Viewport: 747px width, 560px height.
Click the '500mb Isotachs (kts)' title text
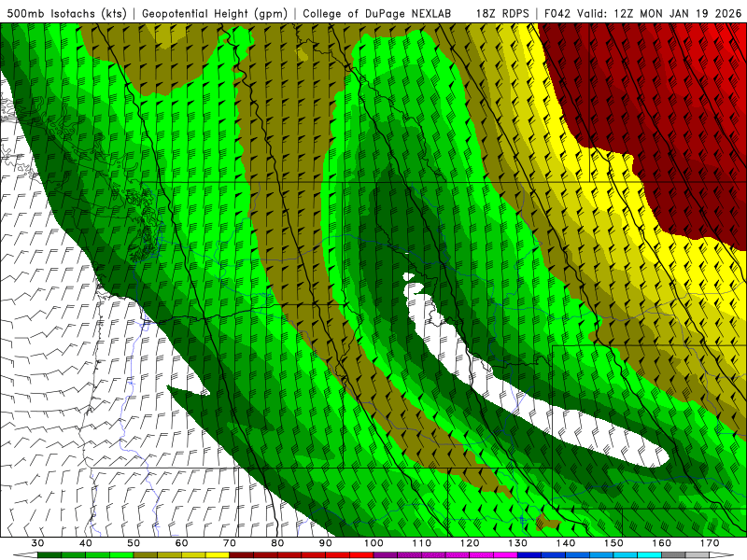[67, 13]
